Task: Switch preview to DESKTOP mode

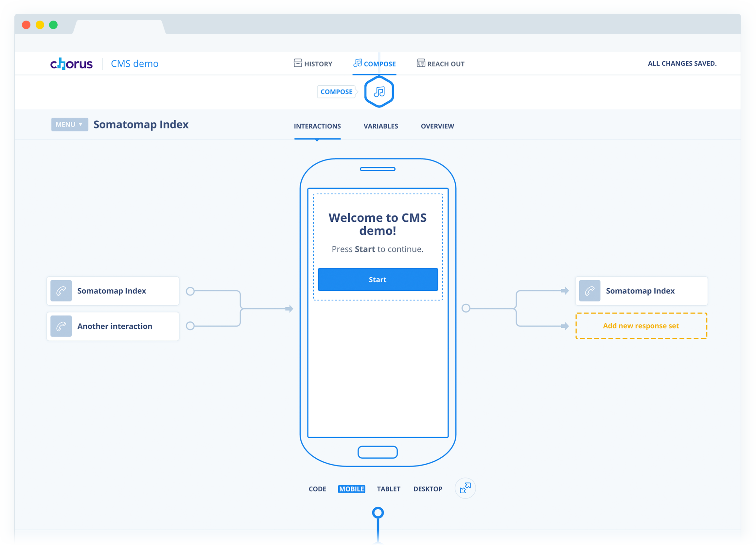Action: 428,489
